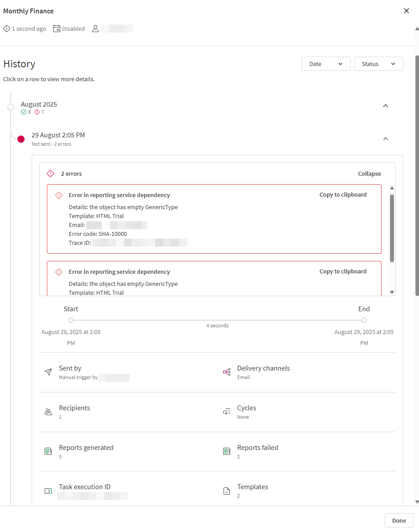Click the calendar icon next to Disabled
The width and height of the screenshot is (419, 532).
[56, 29]
